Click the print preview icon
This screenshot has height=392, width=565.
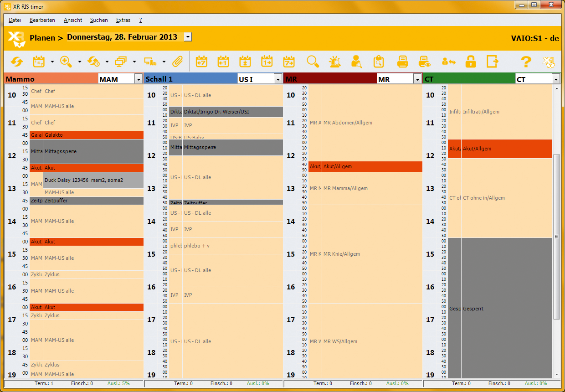tap(424, 62)
